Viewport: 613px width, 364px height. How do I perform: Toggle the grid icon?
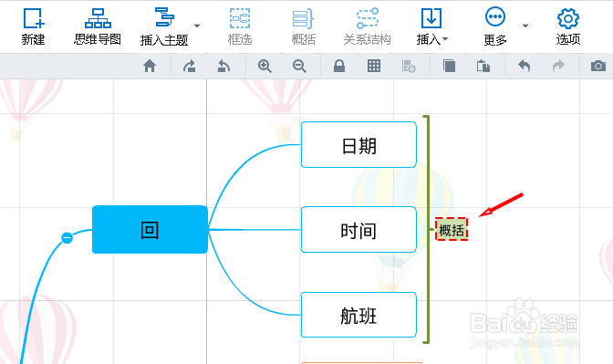[374, 66]
